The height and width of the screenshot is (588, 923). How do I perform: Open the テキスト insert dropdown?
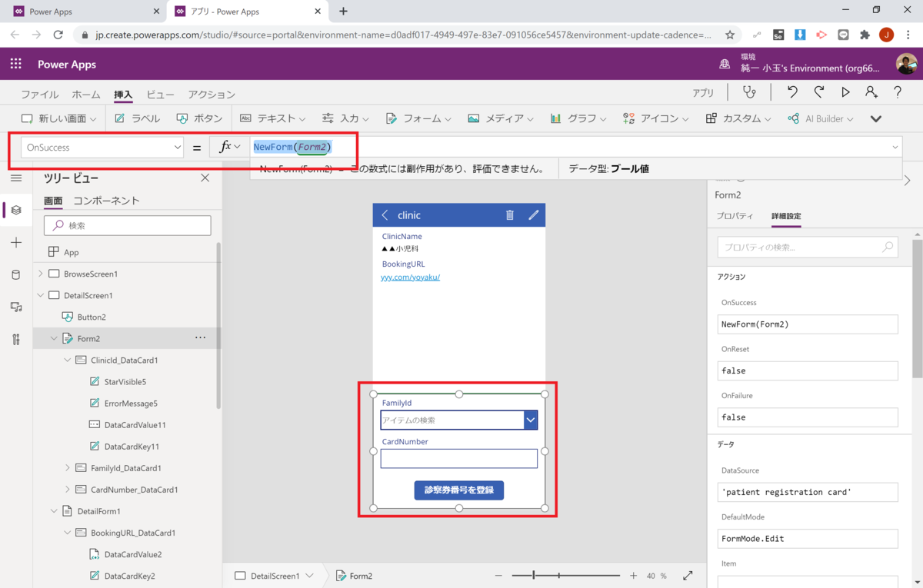273,118
